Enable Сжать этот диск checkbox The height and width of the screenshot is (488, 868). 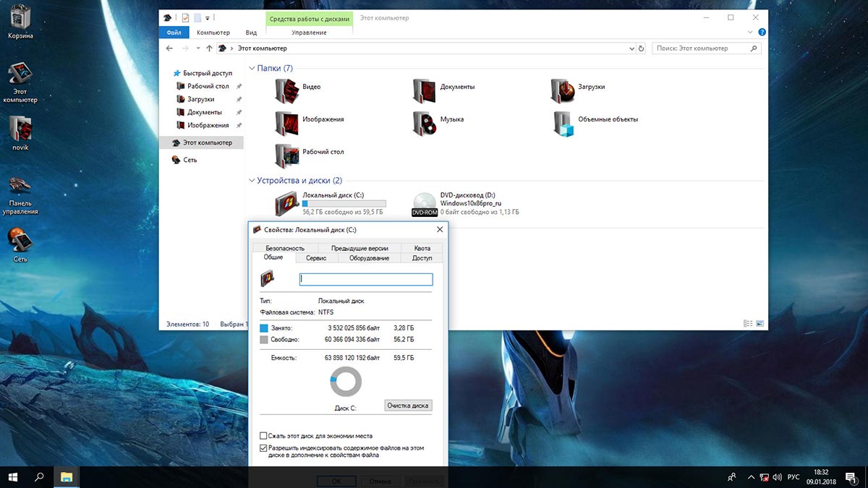tap(263, 436)
